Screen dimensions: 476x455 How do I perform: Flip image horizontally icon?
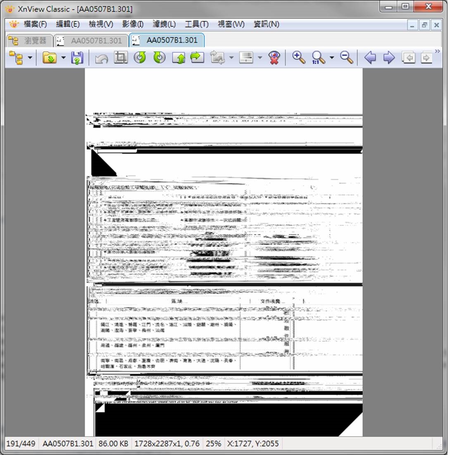point(198,57)
